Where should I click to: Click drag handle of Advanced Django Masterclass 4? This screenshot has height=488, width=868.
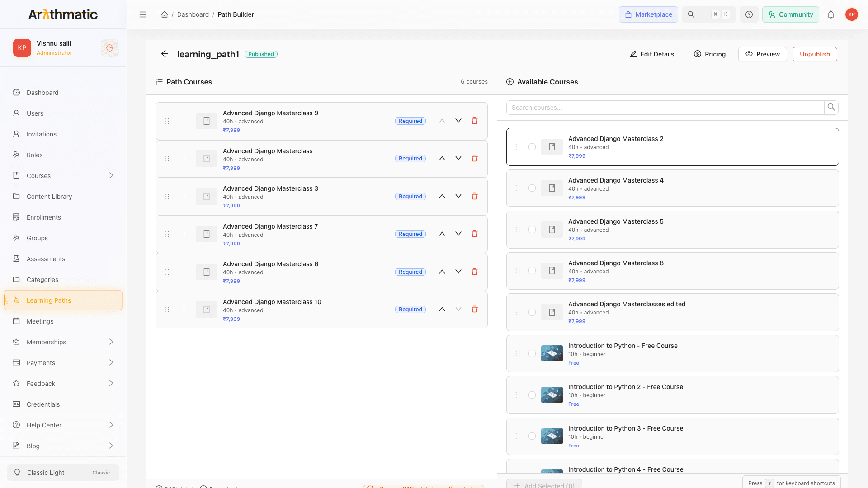[x=518, y=188]
